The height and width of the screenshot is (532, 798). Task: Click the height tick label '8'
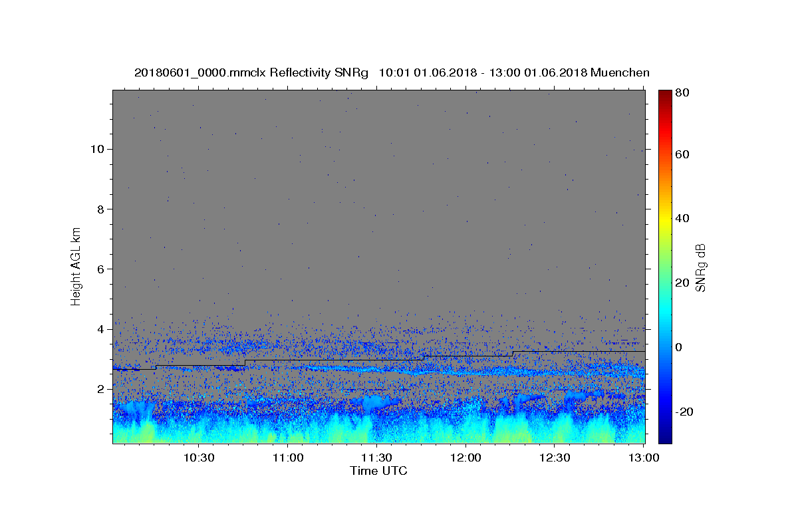click(x=102, y=209)
